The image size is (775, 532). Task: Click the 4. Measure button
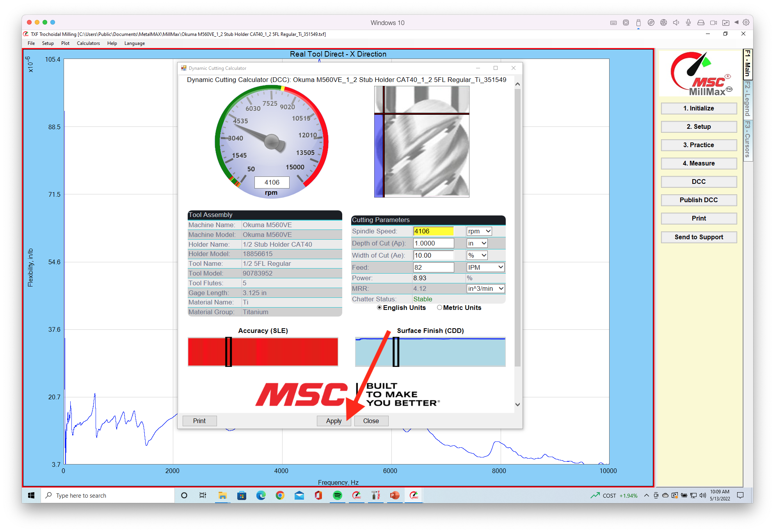point(699,163)
